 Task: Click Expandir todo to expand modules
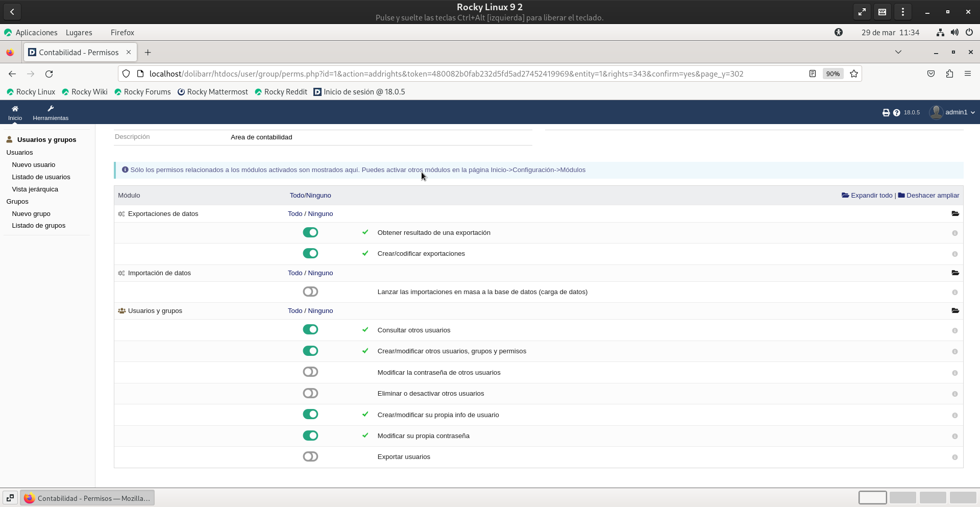coord(867,196)
